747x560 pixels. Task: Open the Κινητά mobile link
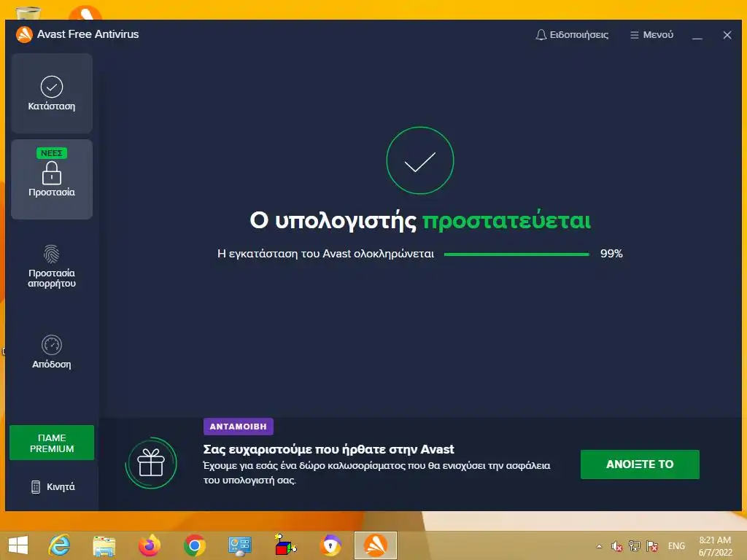pos(53,486)
